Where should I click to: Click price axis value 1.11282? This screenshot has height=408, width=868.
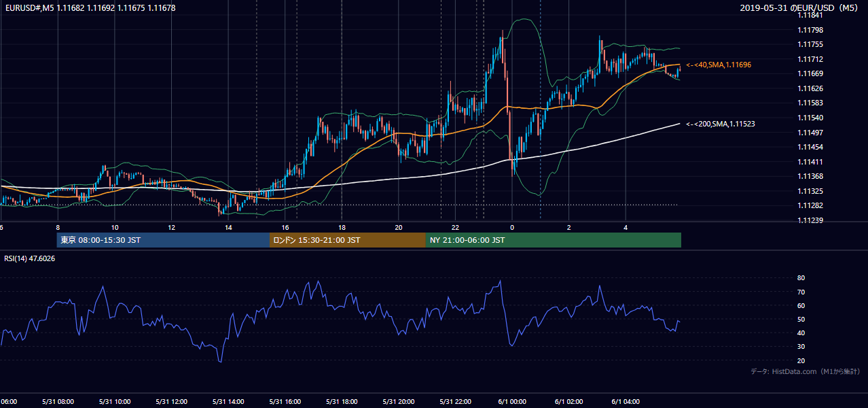click(x=811, y=205)
